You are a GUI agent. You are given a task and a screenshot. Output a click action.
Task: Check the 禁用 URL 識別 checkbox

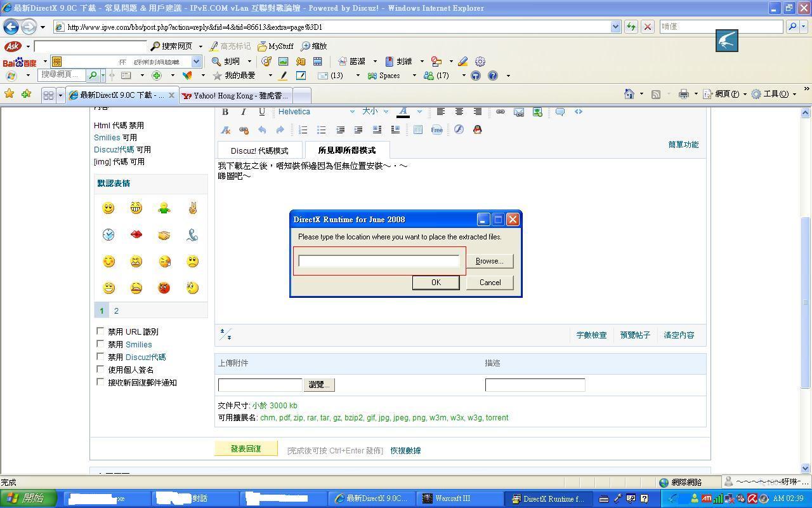point(100,331)
